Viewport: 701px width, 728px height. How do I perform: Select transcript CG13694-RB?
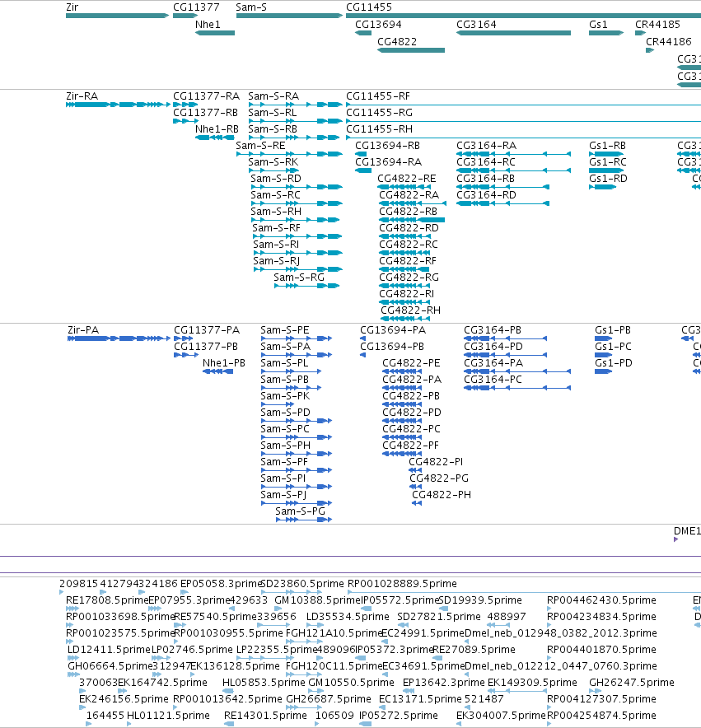387,146
